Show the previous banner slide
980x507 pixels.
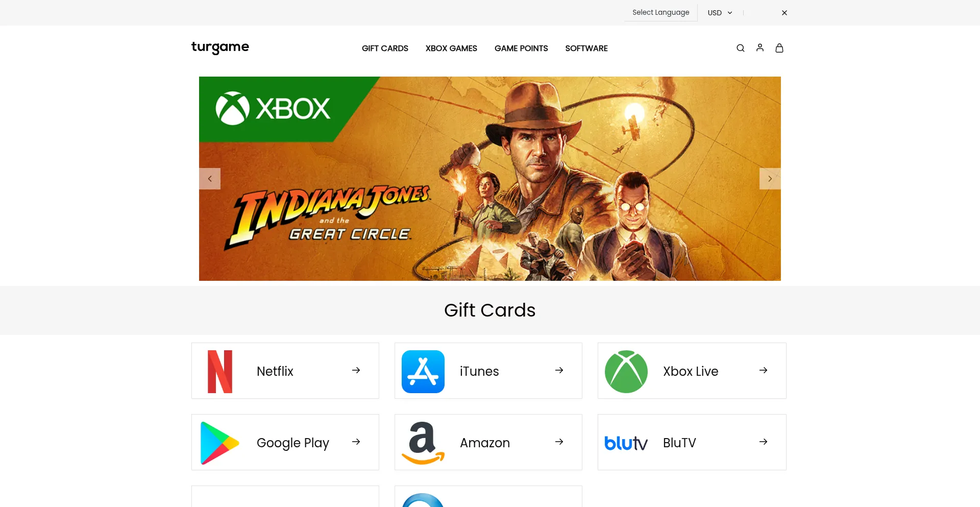pyautogui.click(x=210, y=179)
